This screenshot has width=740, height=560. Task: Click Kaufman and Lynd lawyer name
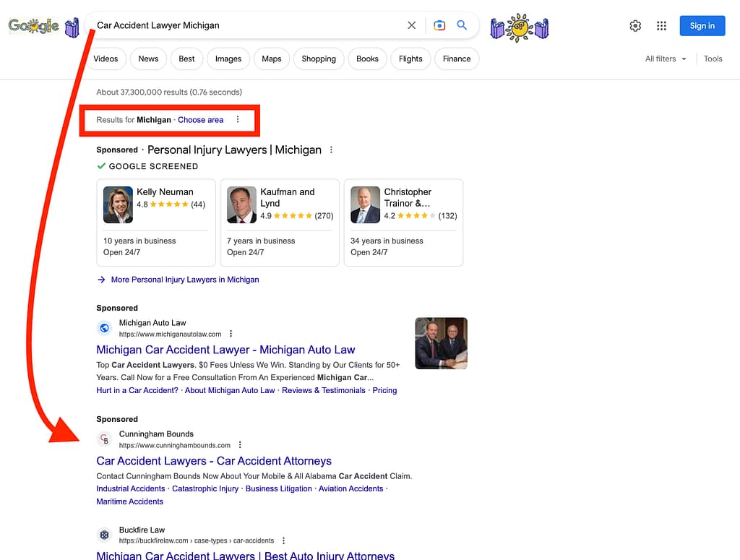(288, 198)
